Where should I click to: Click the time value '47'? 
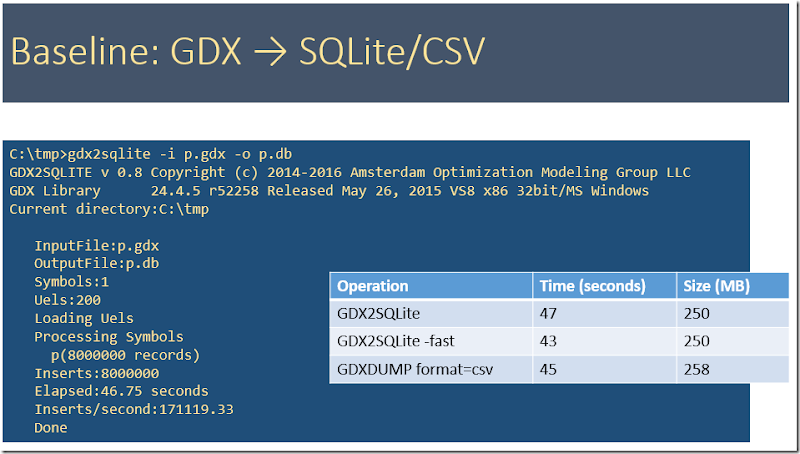(x=548, y=313)
